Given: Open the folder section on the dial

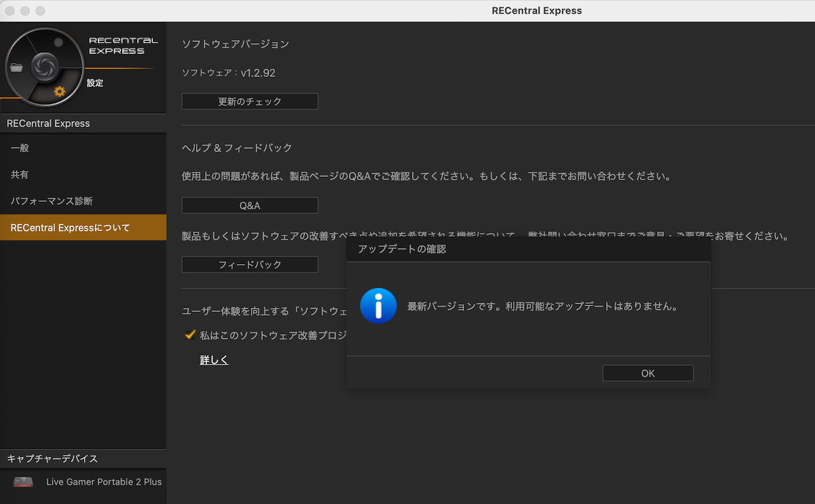Looking at the screenshot, I should (x=17, y=68).
